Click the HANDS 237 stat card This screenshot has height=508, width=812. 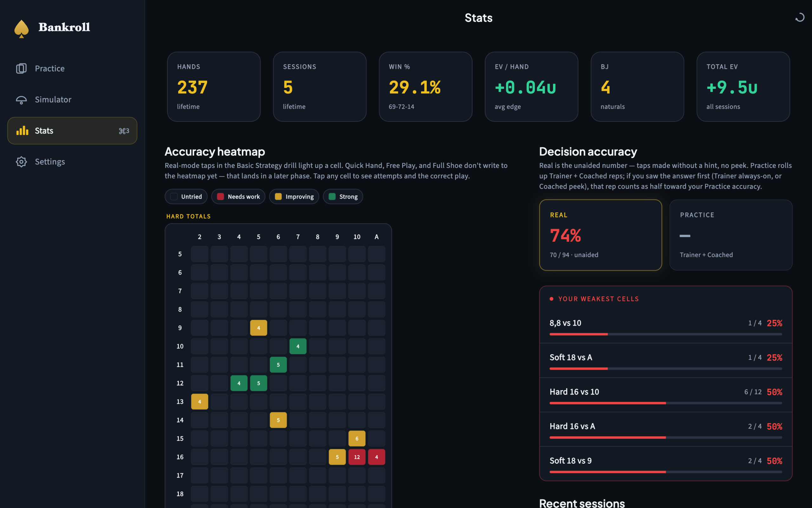214,87
